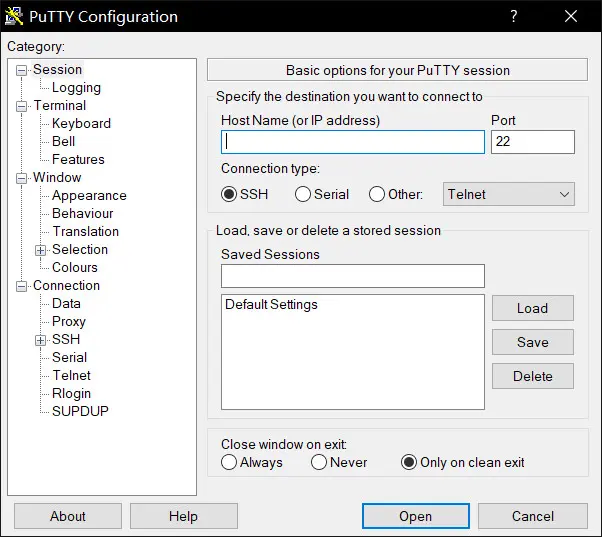Open the Session category
The image size is (602, 537).
click(x=58, y=69)
